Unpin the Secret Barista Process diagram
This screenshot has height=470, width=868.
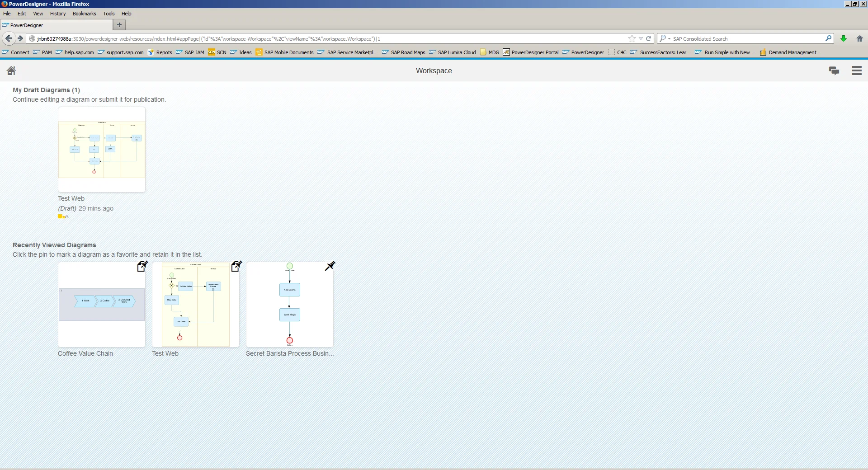pos(330,266)
